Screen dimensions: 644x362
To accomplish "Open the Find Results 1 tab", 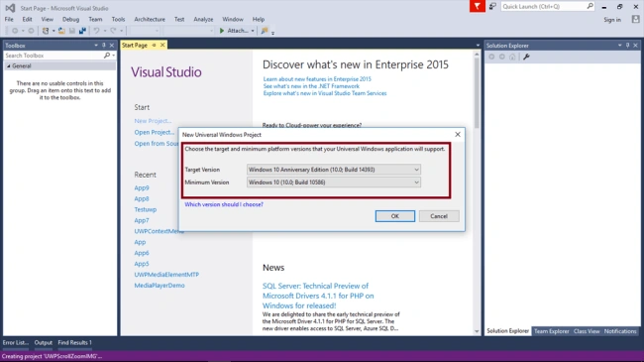I will point(74,343).
